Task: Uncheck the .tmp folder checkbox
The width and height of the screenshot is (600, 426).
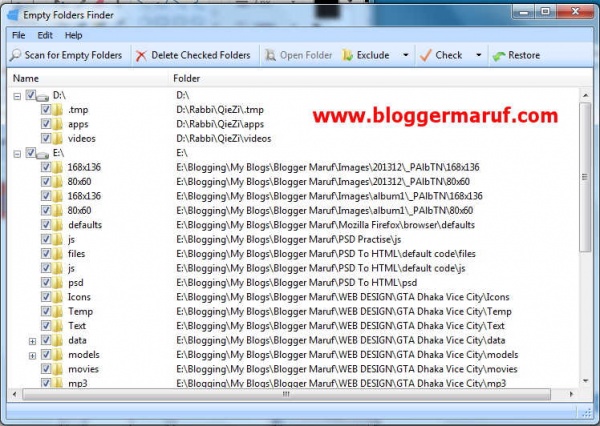Action: [x=46, y=109]
